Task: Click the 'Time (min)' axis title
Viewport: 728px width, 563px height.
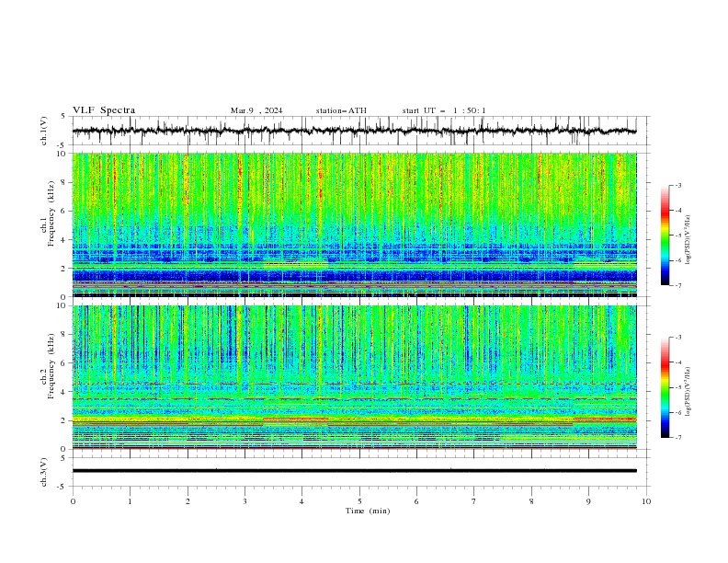Action: tap(368, 511)
